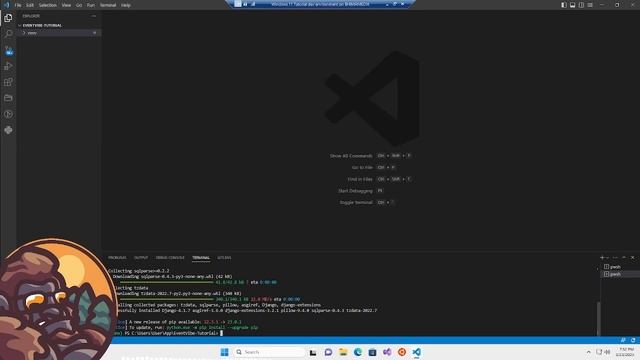Open Microsoft Edge from the taskbar

click(358, 352)
